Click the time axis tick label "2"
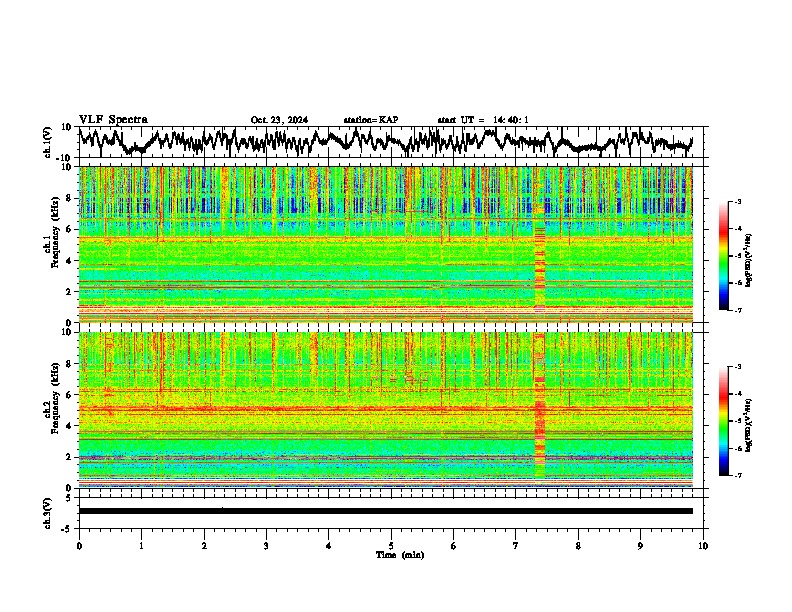The height and width of the screenshot is (612, 792). click(204, 546)
